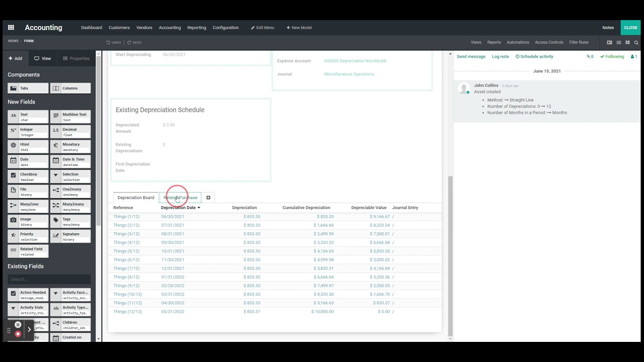Screen dimensions: 644x362
Task: Pick the Integer field
Action: [x=28, y=132]
